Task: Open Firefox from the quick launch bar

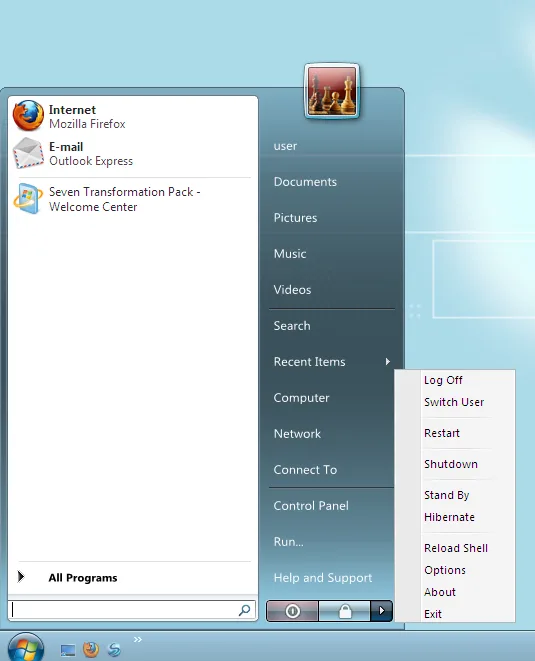Action: click(91, 649)
